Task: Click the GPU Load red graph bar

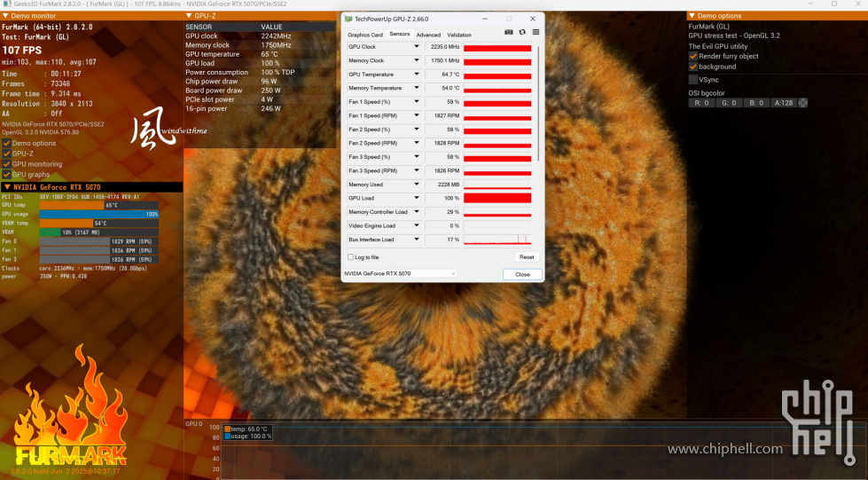Action: [497, 198]
